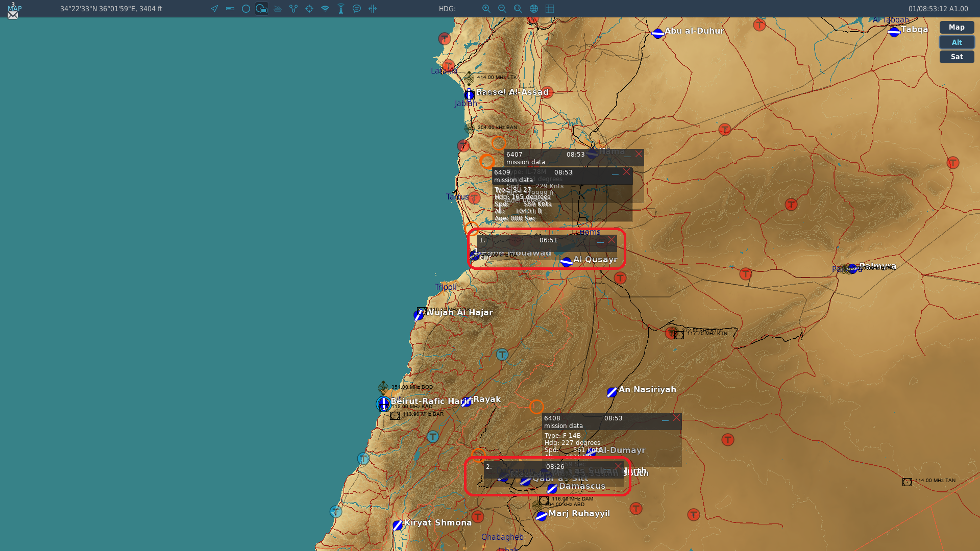
Task: Click the 116.00 MHz DAM station icon
Action: coord(544,500)
